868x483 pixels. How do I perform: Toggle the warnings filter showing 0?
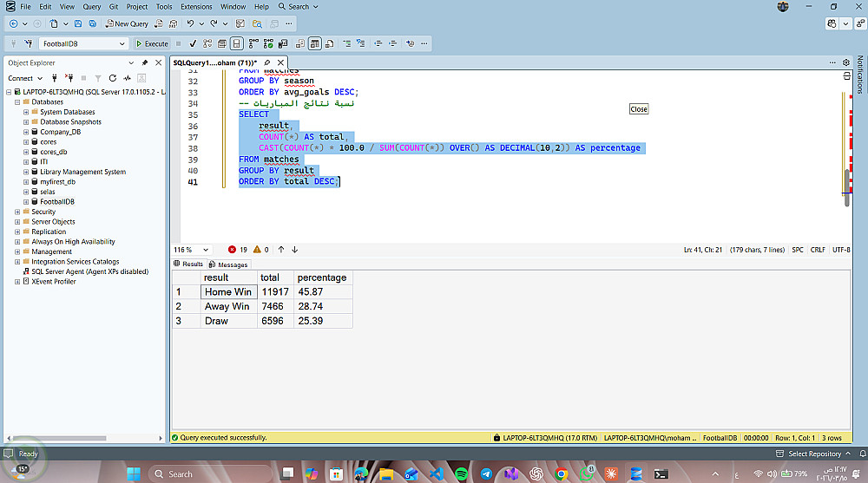coord(260,250)
